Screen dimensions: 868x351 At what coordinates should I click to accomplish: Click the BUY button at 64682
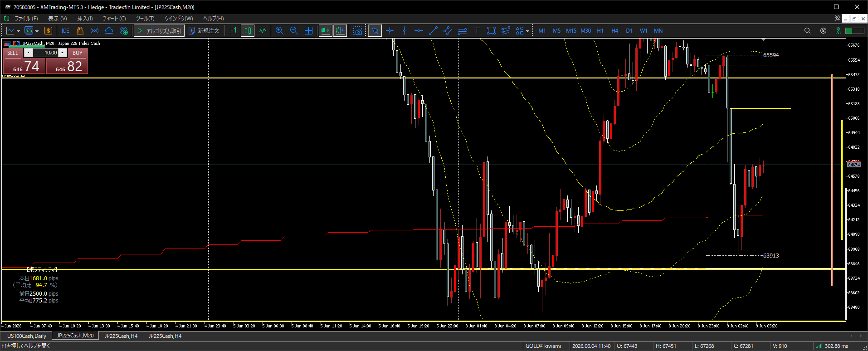(67, 66)
